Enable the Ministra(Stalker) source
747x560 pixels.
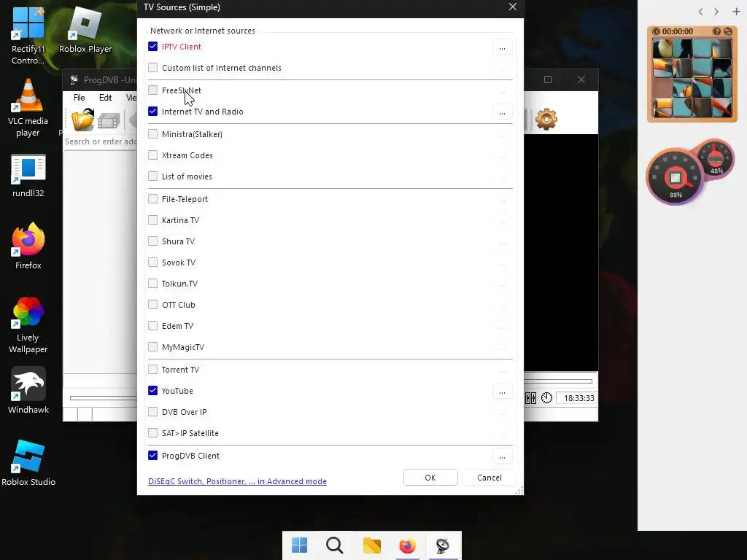point(153,134)
